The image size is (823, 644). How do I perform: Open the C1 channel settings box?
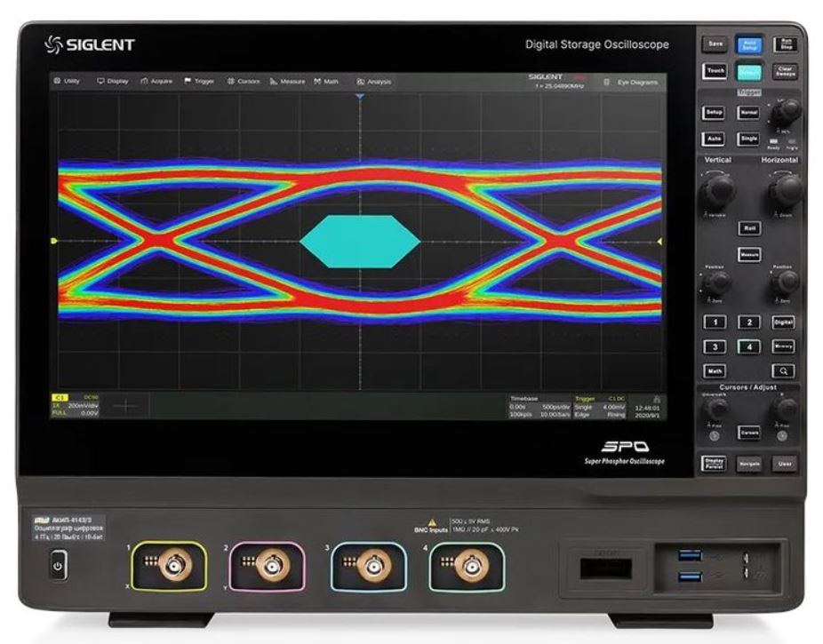pos(75,406)
